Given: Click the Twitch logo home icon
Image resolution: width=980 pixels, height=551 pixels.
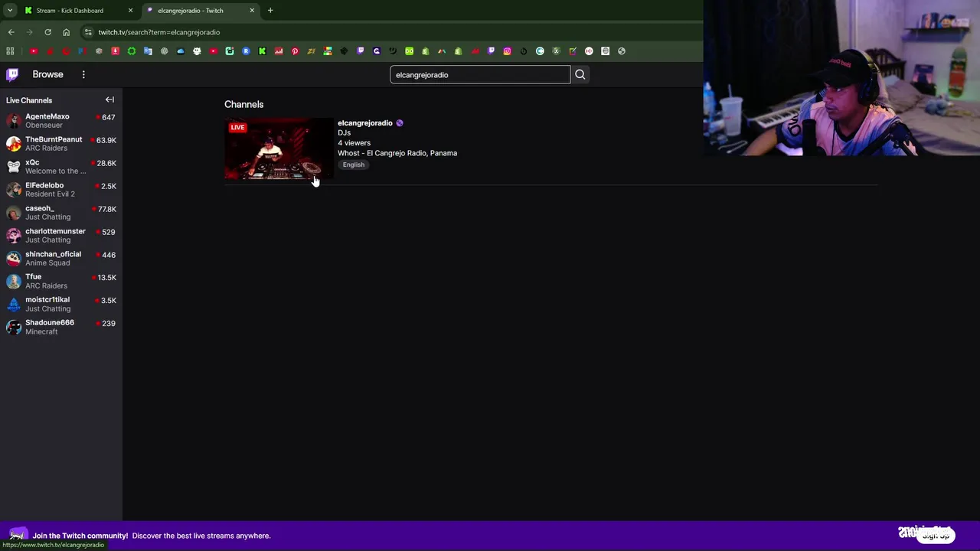Looking at the screenshot, I should click(x=12, y=74).
